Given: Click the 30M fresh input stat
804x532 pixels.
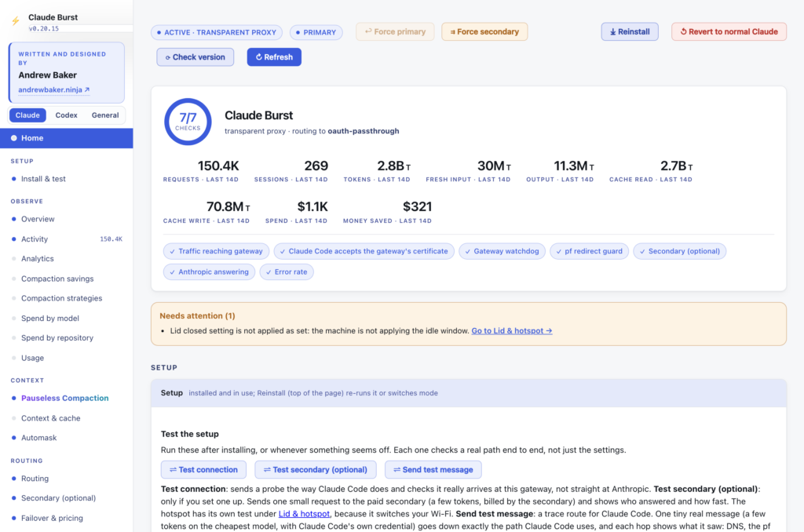Looking at the screenshot, I should click(468, 171).
